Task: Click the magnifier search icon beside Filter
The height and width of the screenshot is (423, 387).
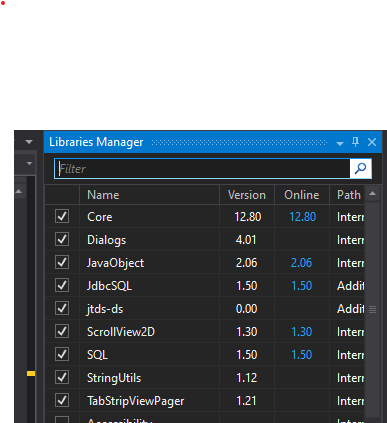Action: click(x=361, y=169)
